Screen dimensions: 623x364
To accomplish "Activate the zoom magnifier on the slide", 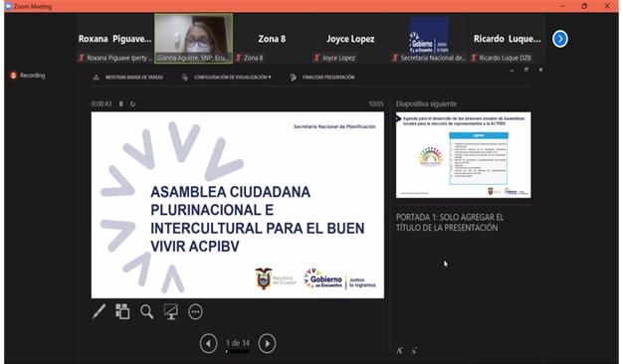I will [146, 311].
